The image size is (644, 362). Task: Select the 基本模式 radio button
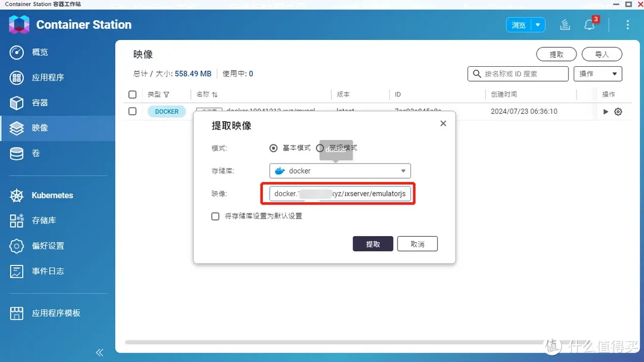(273, 148)
